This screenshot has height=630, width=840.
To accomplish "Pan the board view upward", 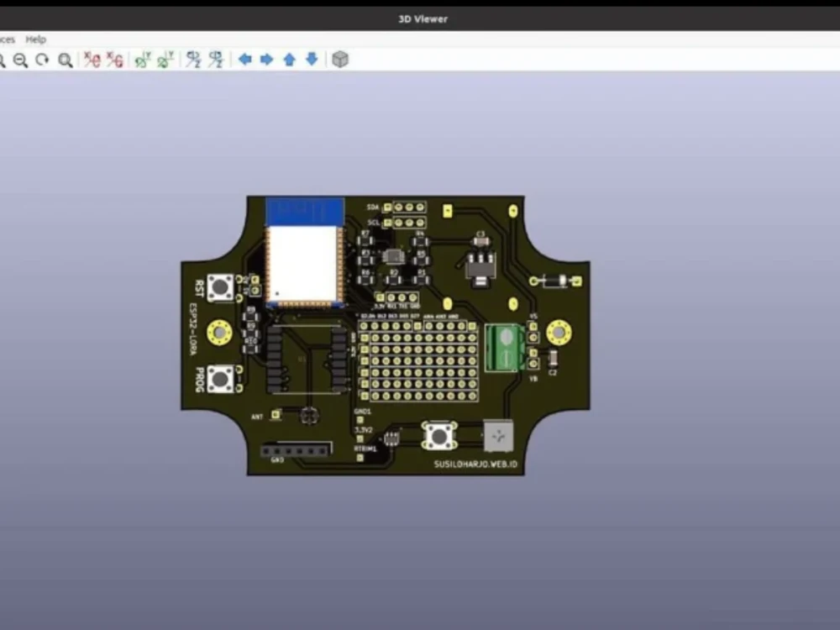I will click(x=289, y=60).
